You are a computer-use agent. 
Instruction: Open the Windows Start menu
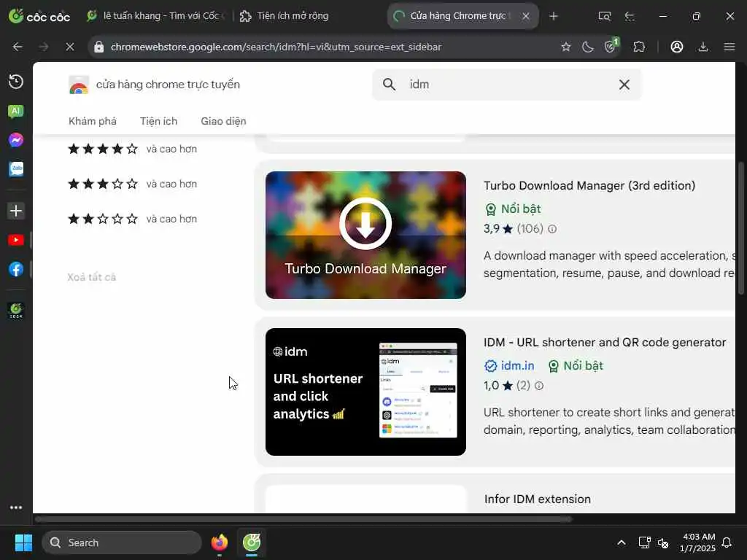[23, 542]
